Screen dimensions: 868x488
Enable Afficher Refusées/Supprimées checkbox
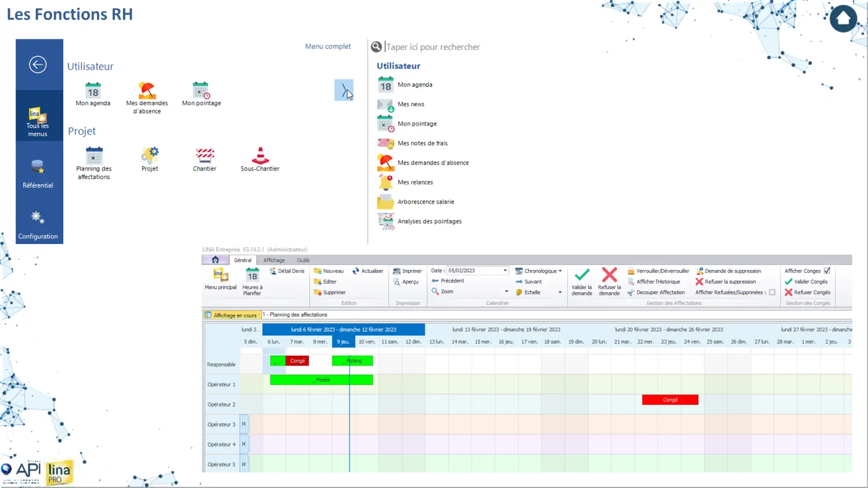772,292
